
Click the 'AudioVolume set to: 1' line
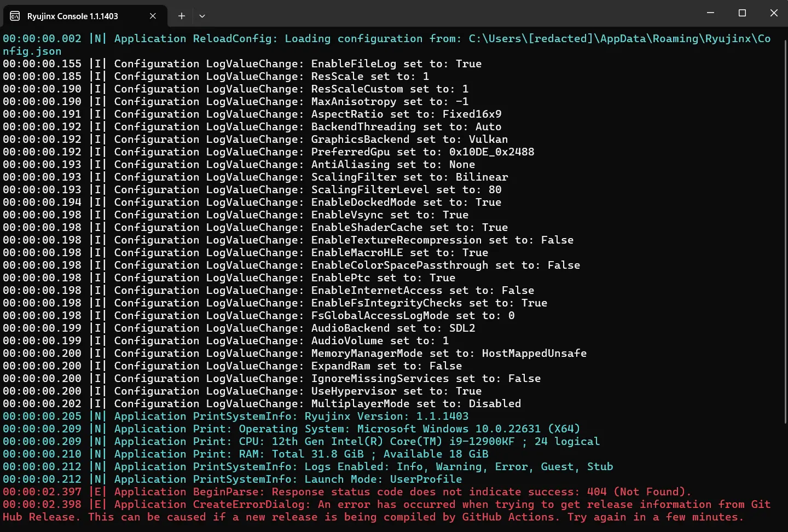(226, 340)
